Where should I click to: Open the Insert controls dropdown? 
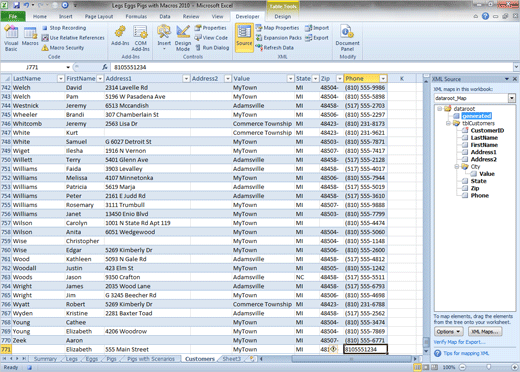pos(164,38)
